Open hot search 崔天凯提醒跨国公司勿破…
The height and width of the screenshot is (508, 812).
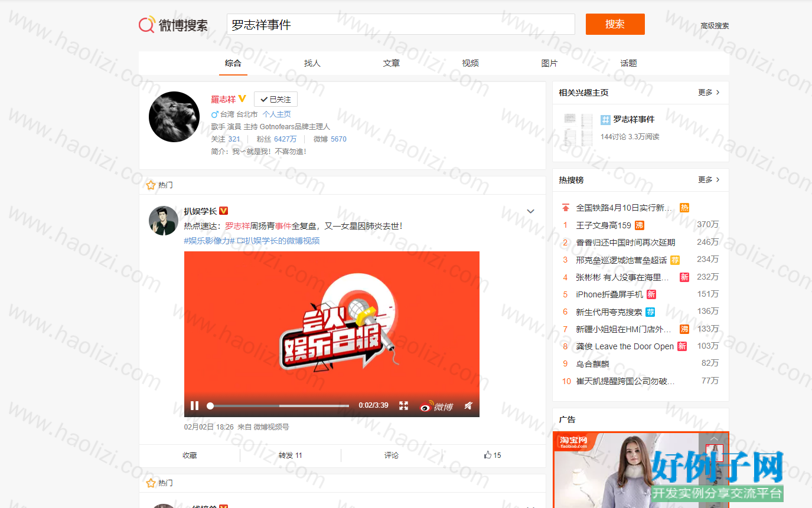tap(625, 381)
